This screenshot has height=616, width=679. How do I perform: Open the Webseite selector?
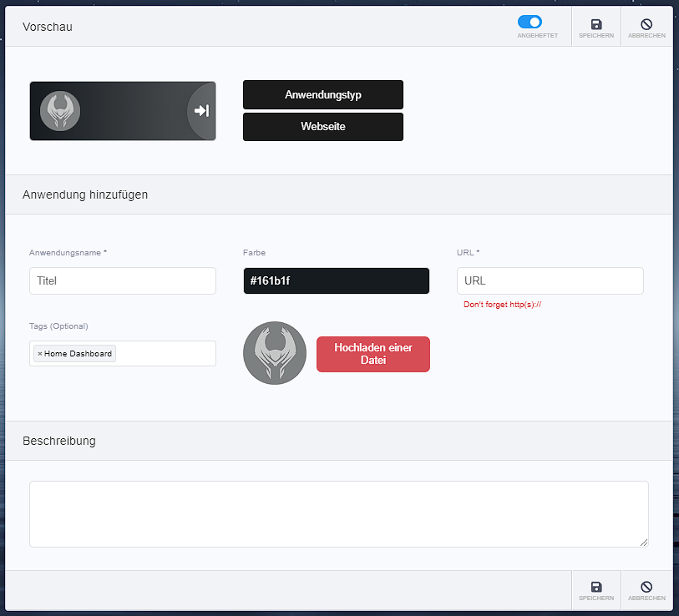322,127
